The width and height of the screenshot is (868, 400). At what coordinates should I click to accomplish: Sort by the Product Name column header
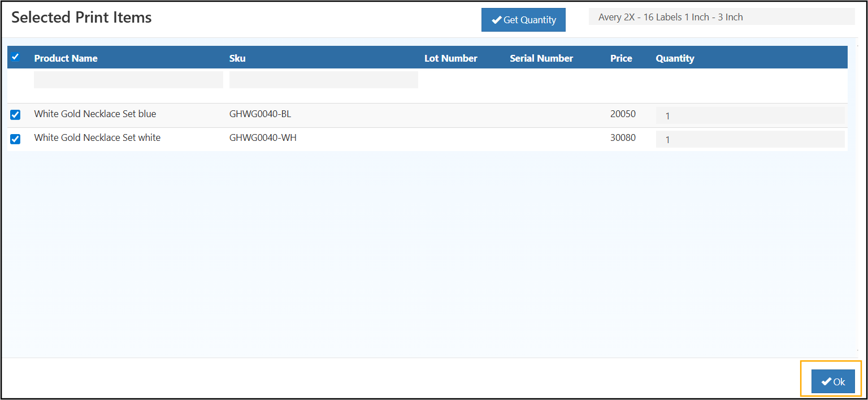pos(66,58)
